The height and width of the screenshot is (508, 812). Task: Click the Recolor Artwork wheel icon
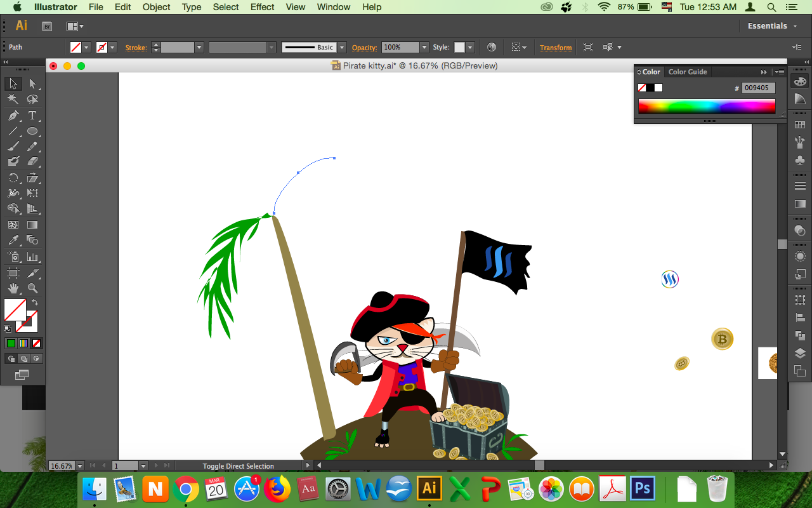(x=492, y=47)
